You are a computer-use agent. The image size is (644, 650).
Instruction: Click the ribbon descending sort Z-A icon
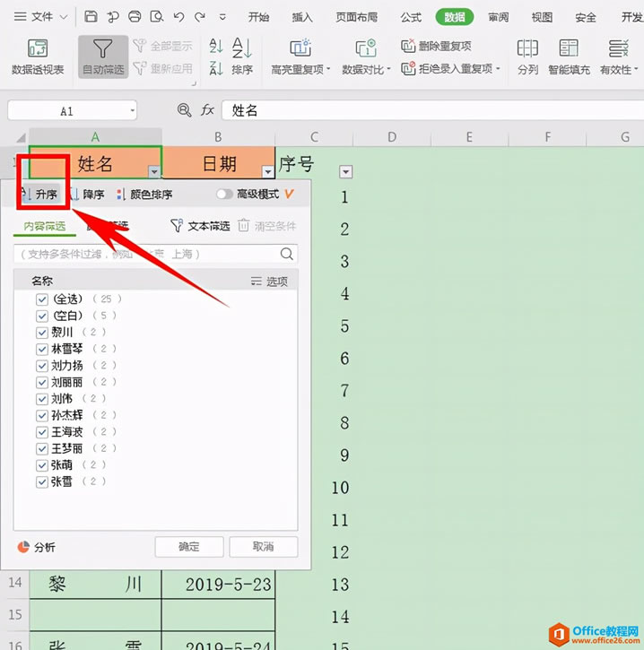point(216,68)
